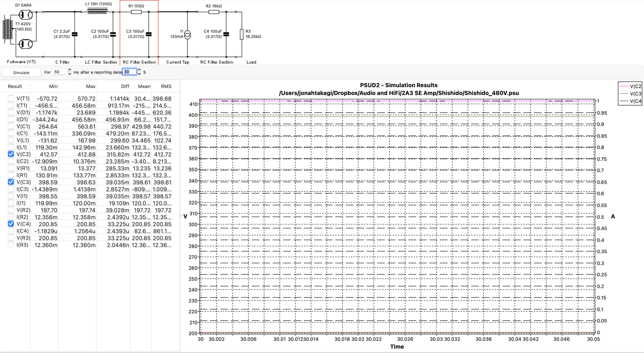The height and width of the screenshot is (353, 644).
Task: Click the PSUD2 Simulation Results chart title
Action: 399,85
